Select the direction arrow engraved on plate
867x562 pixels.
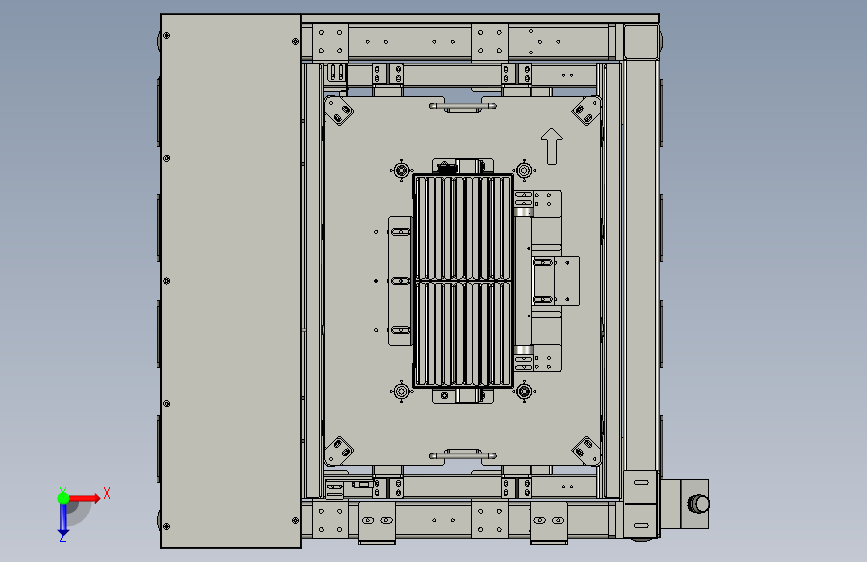coord(551,147)
